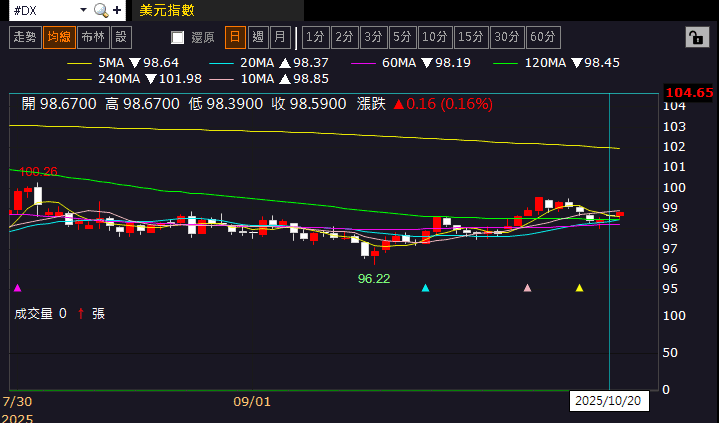This screenshot has height=423, width=719.
Task: Click the yellow triangle marker on chart
Action: (x=580, y=288)
